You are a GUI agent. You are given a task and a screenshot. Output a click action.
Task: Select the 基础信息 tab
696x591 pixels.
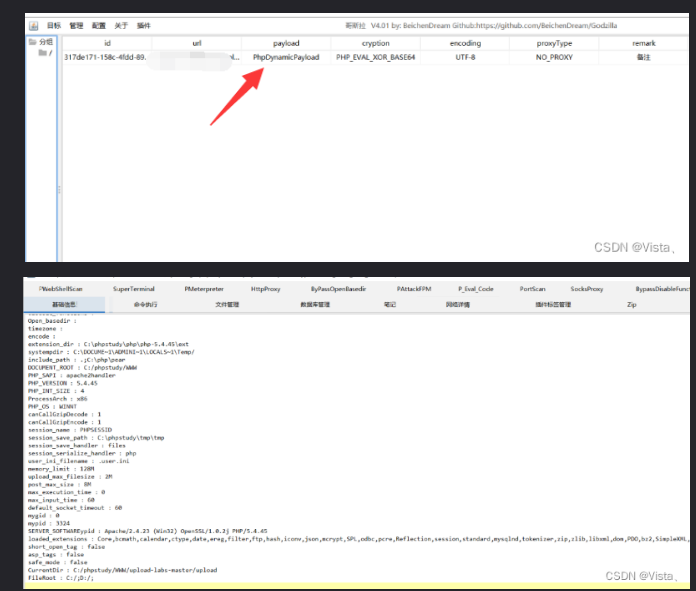[x=64, y=305]
